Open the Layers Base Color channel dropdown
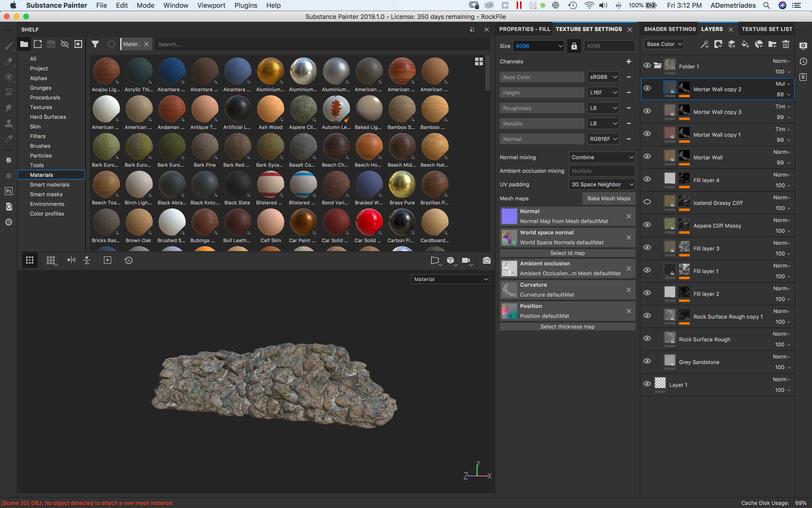Screen dimensions: 812x508 tap(664, 44)
